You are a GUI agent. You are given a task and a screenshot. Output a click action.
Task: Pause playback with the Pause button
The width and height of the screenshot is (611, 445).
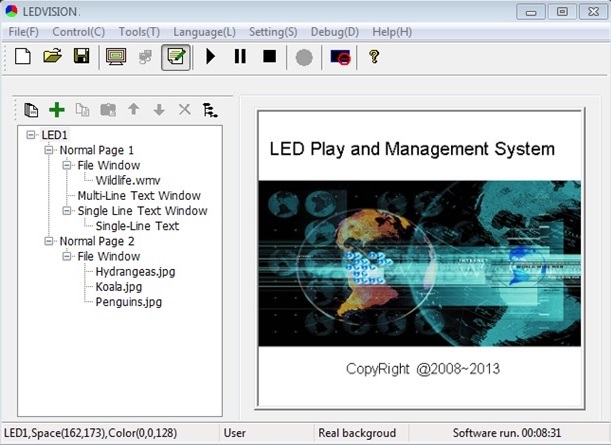[x=240, y=57]
